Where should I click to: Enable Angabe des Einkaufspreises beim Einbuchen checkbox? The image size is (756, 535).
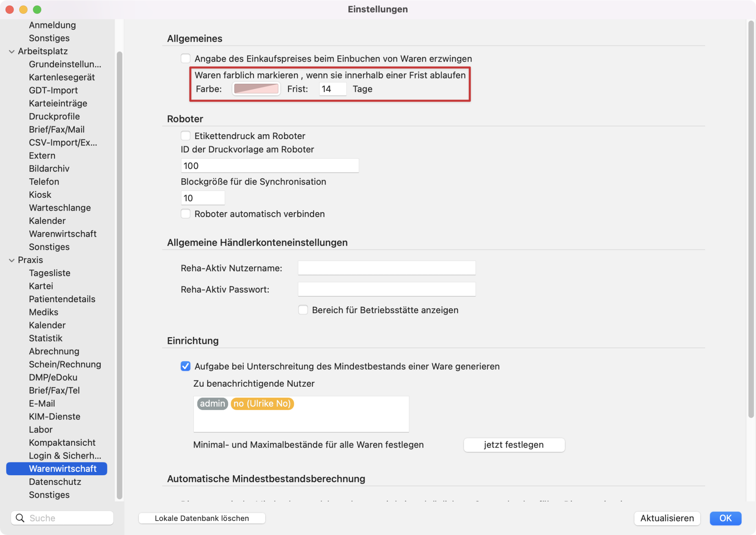tap(185, 59)
